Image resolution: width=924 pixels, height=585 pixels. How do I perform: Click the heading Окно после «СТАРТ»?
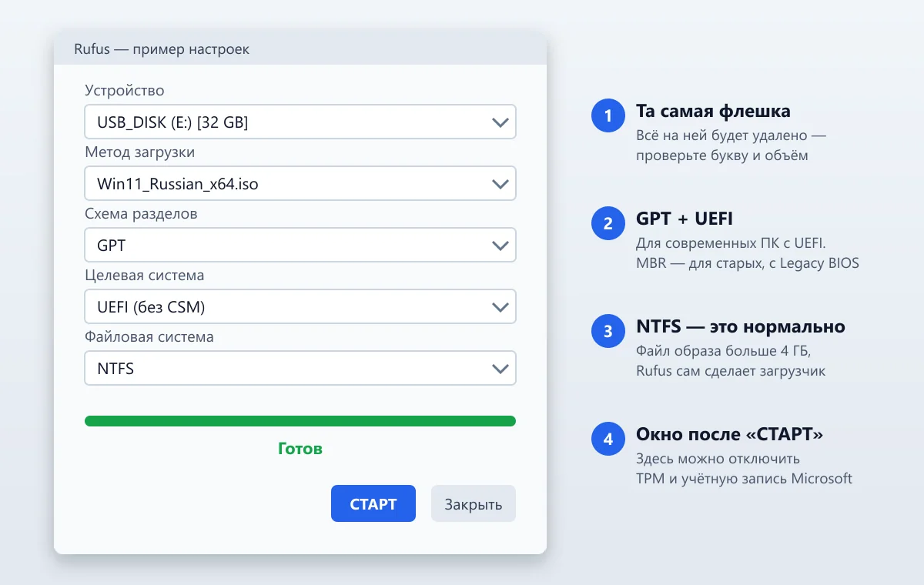729,435
